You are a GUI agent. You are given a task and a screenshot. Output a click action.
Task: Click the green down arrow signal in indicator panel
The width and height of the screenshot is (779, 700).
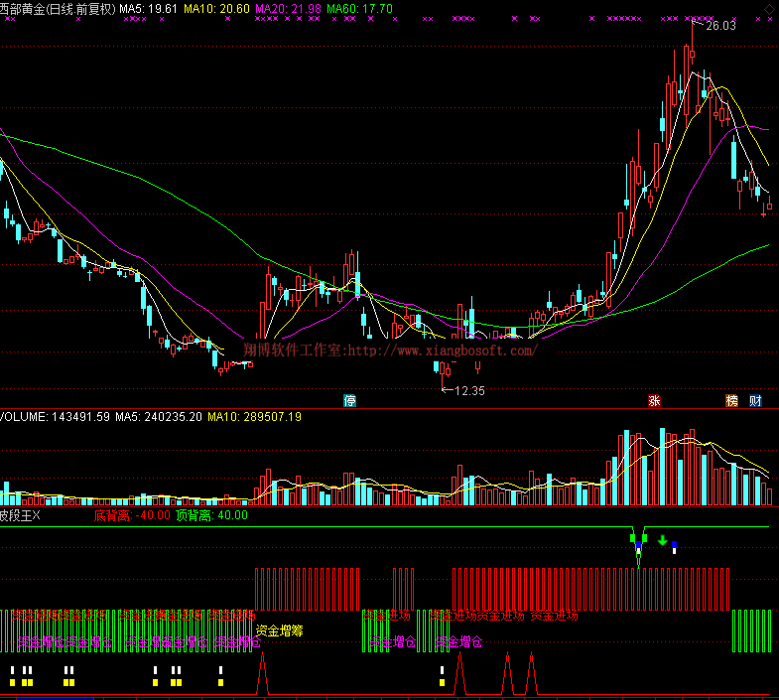662,540
